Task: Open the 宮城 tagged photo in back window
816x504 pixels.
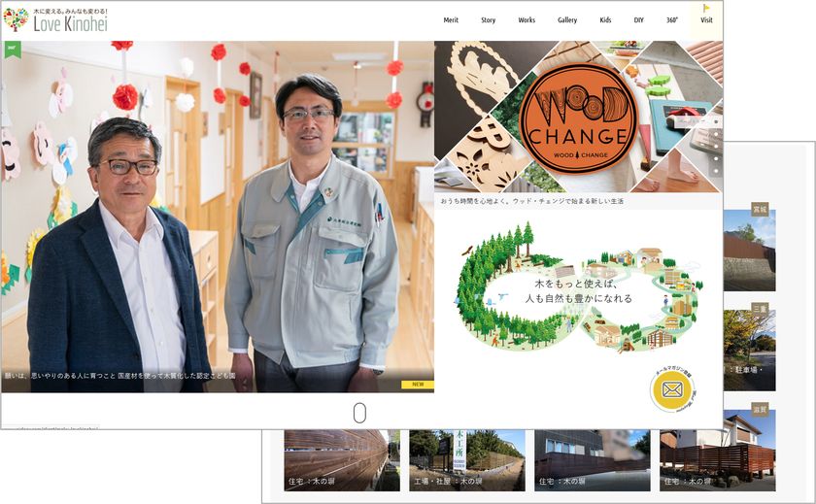Action: [x=749, y=251]
